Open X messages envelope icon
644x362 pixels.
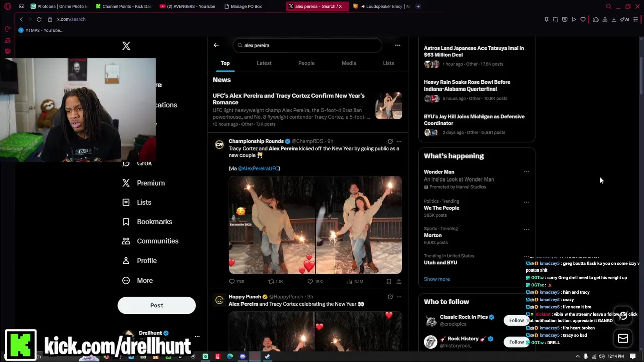coord(623,338)
